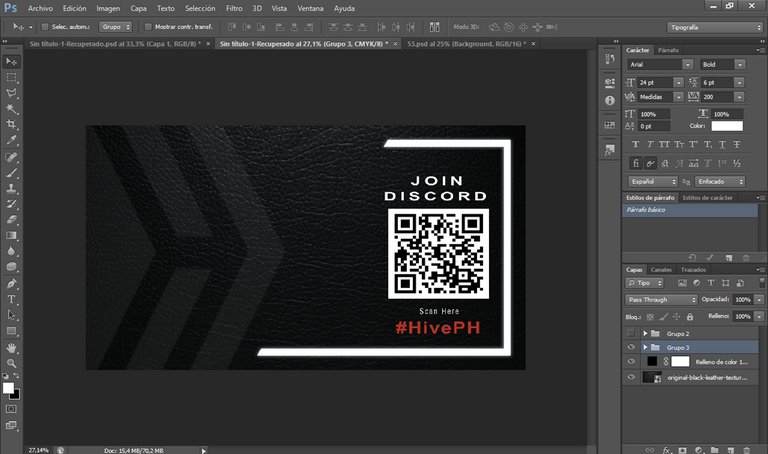Switch to the Párrafo tab
This screenshot has height=454, width=768.
[669, 50]
